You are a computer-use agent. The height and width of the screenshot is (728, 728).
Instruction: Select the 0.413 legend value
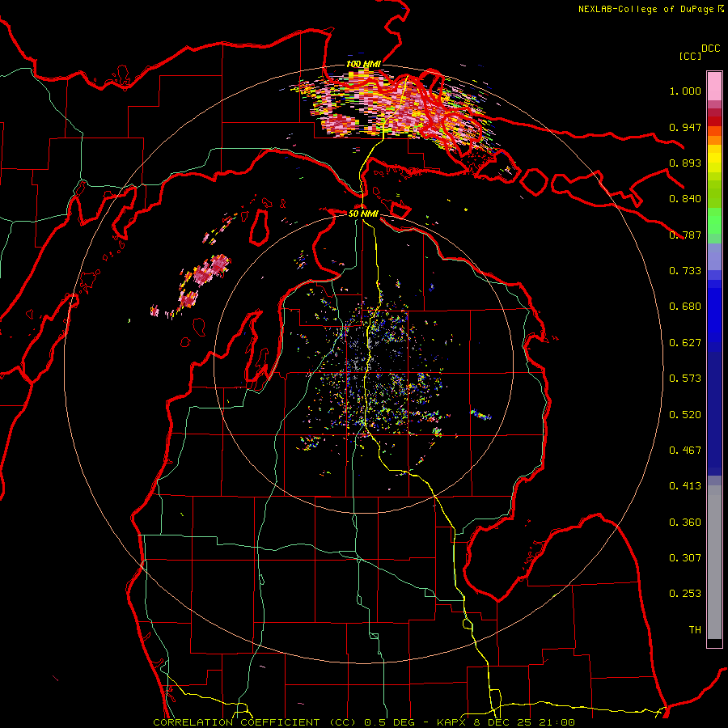(685, 486)
